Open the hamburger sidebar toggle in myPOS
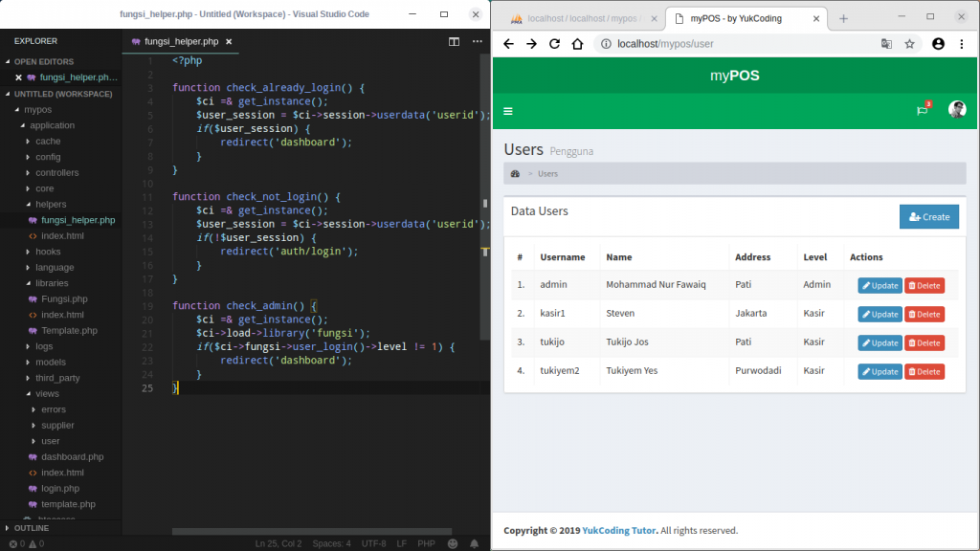This screenshot has height=551, width=980. coord(508,111)
